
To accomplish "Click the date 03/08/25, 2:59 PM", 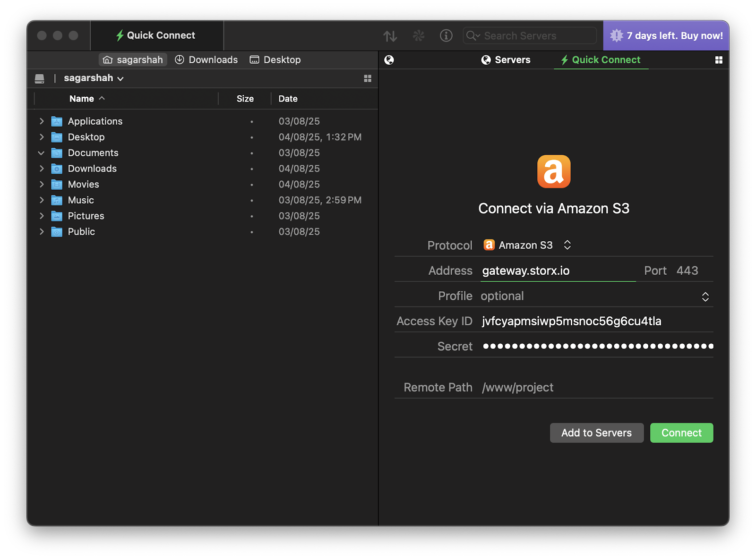I will click(x=320, y=200).
